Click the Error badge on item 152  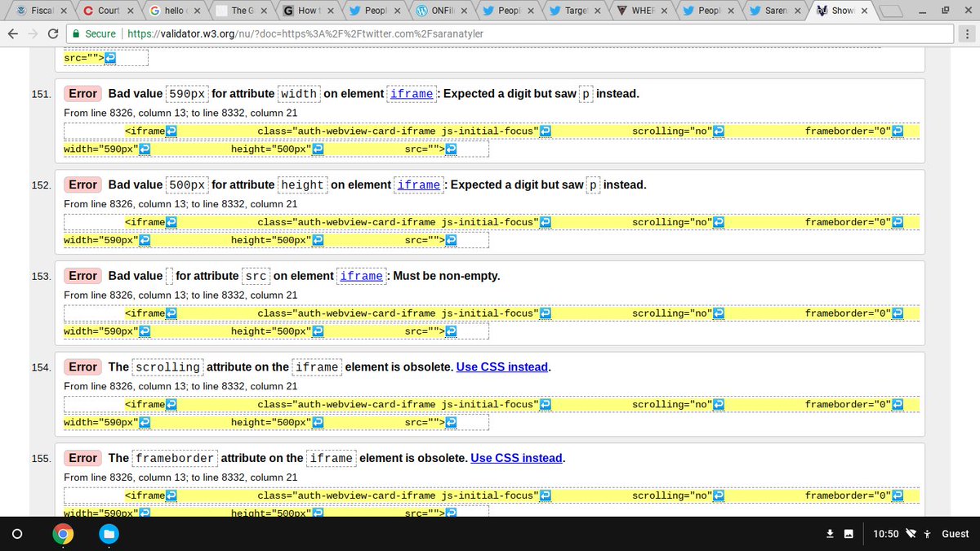(82, 185)
